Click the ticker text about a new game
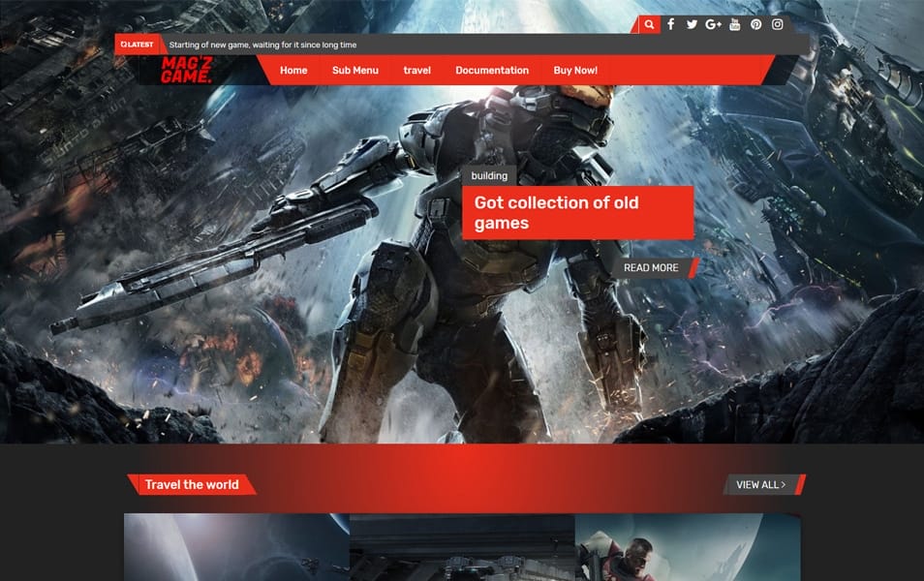Viewport: 924px width, 581px height. [262, 44]
